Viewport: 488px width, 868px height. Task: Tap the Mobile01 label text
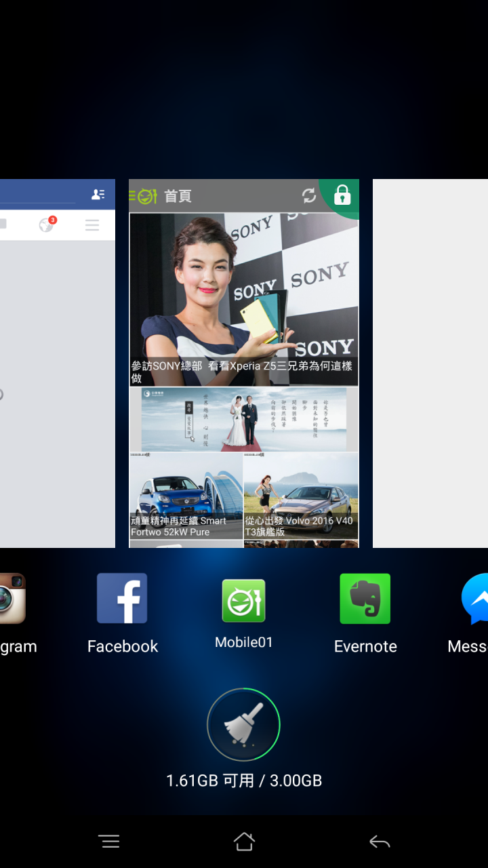[243, 642]
